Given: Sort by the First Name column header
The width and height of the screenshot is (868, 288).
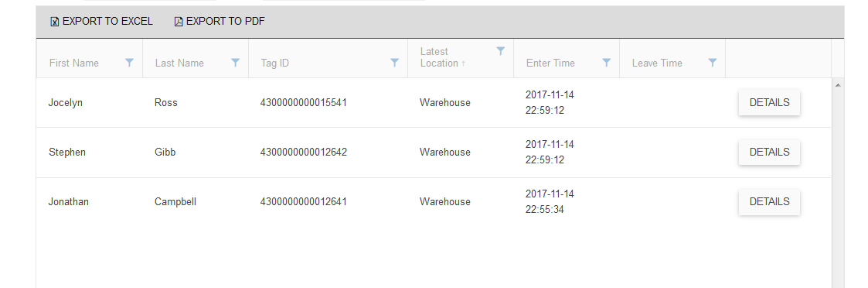Looking at the screenshot, I should (x=74, y=63).
